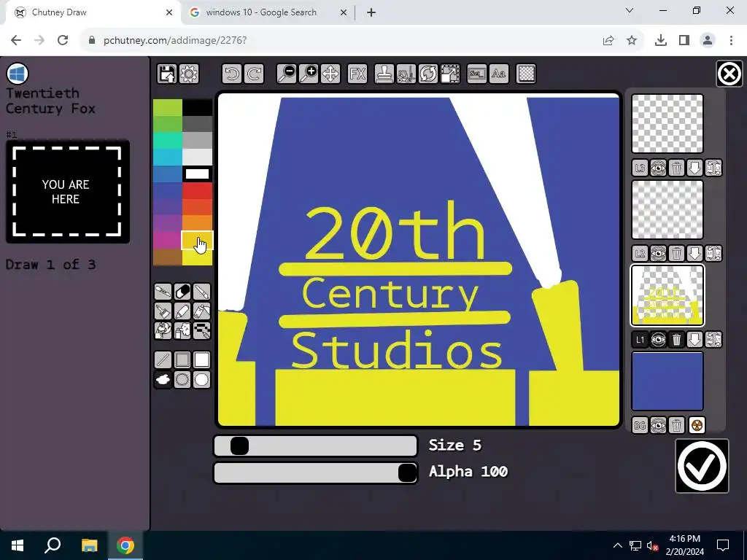Select the pixel pencil tool
The width and height of the screenshot is (747, 560).
click(201, 330)
